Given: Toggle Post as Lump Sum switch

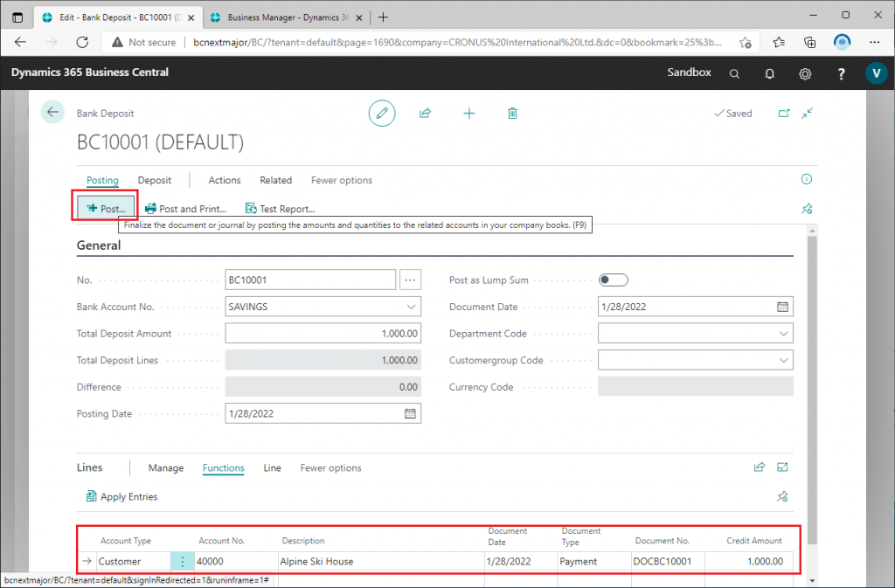Looking at the screenshot, I should click(x=613, y=280).
